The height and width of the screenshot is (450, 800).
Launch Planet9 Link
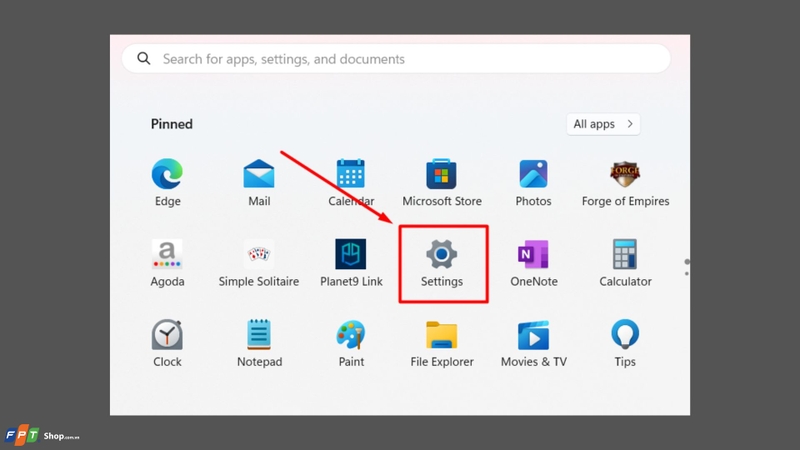(x=351, y=254)
